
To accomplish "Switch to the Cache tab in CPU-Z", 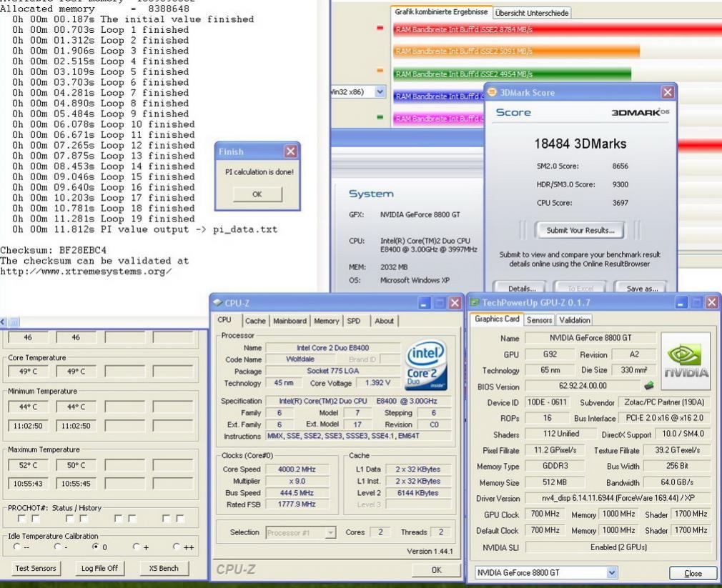I will [x=255, y=321].
